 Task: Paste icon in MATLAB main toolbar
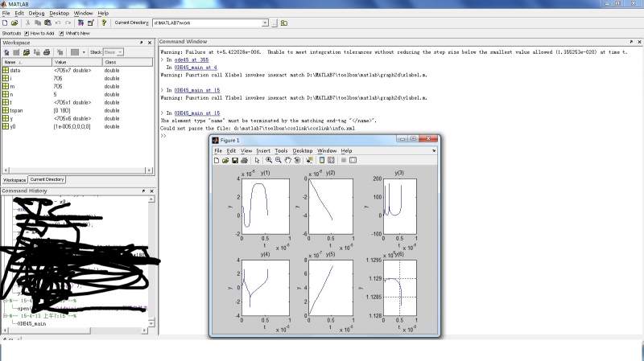(47, 23)
